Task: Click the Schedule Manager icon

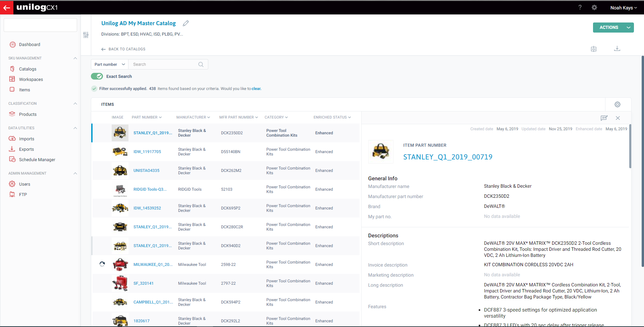Action: coord(12,159)
